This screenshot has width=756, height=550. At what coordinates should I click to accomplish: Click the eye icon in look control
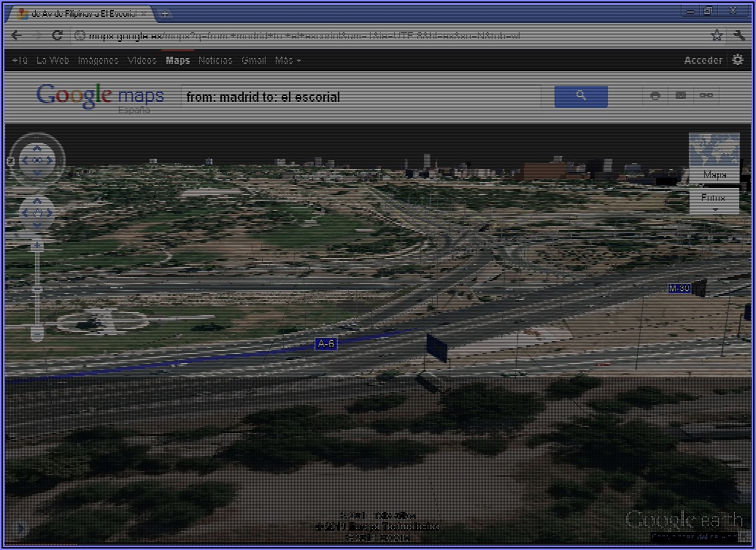click(37, 160)
